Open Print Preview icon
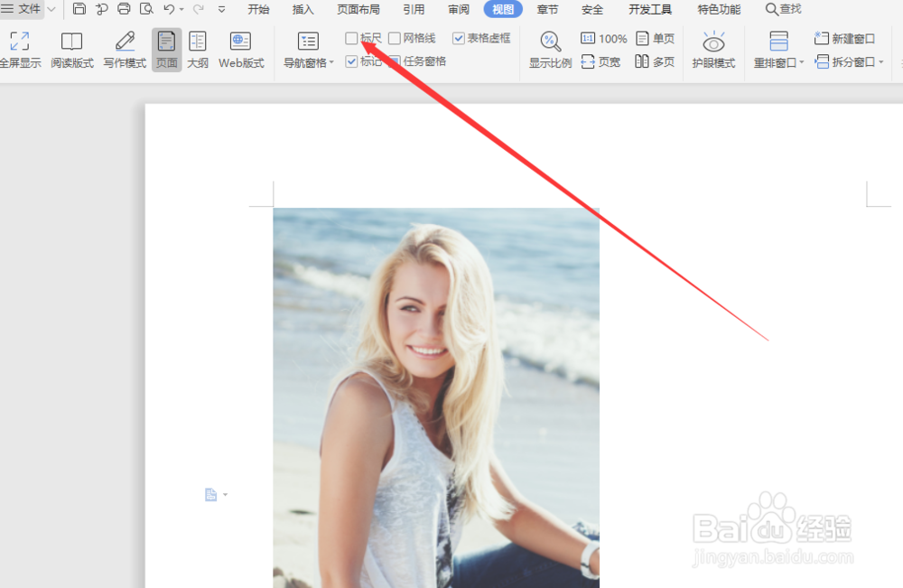The width and height of the screenshot is (903, 588). tap(146, 9)
